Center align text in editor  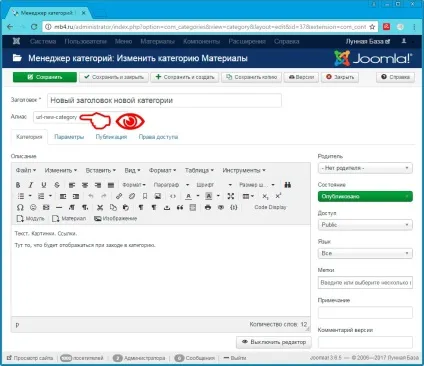pos(85,185)
